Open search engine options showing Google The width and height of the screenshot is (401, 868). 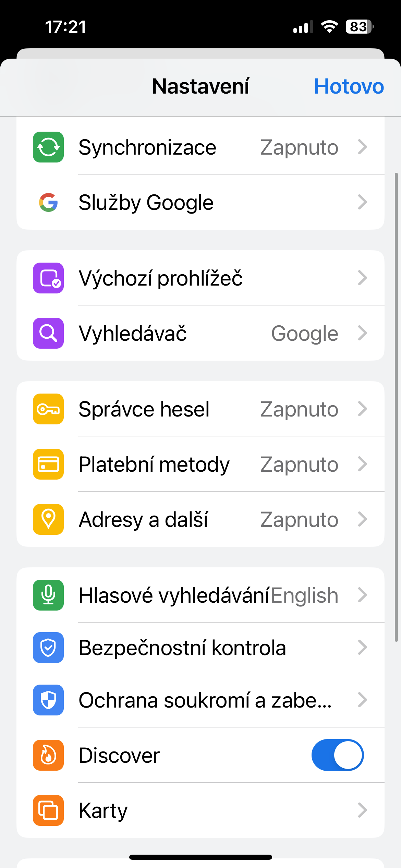click(305, 333)
